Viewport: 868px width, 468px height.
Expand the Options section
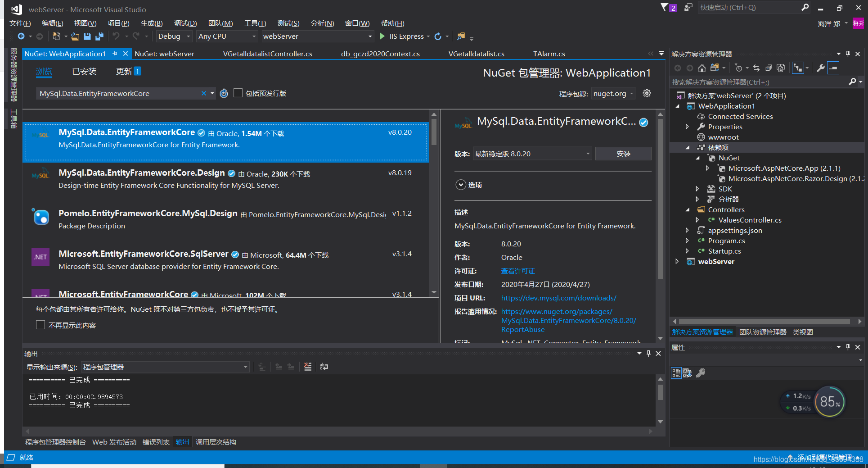pyautogui.click(x=461, y=185)
